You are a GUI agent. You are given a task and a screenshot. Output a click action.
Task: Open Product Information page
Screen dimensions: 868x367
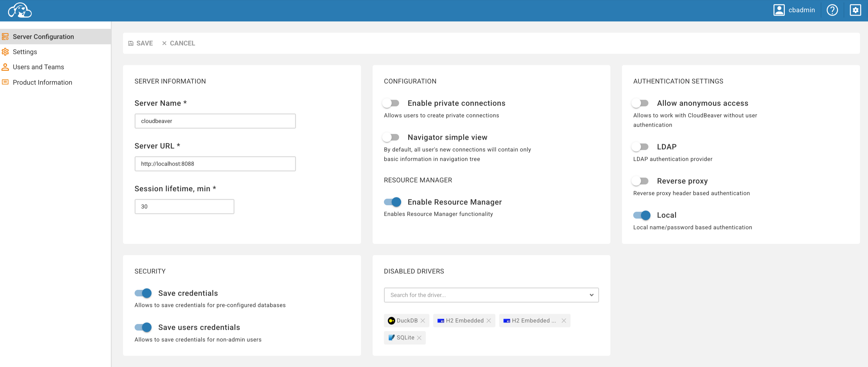56,83
